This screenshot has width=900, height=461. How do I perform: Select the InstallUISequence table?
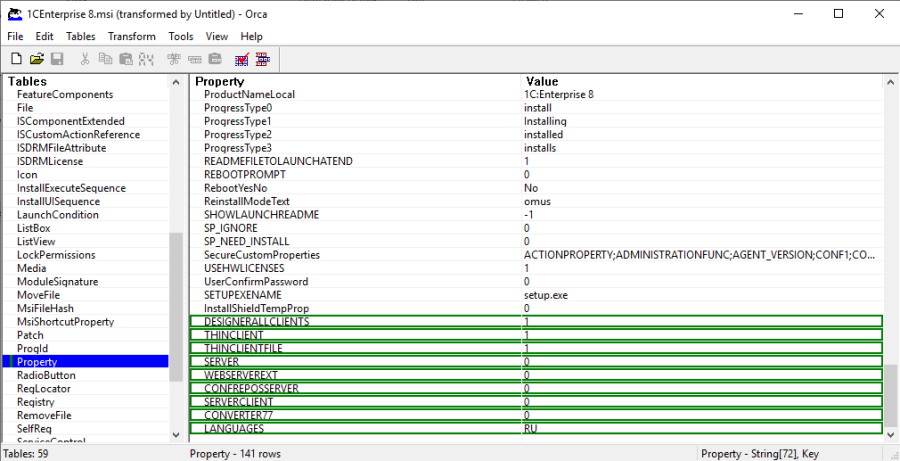pos(59,202)
